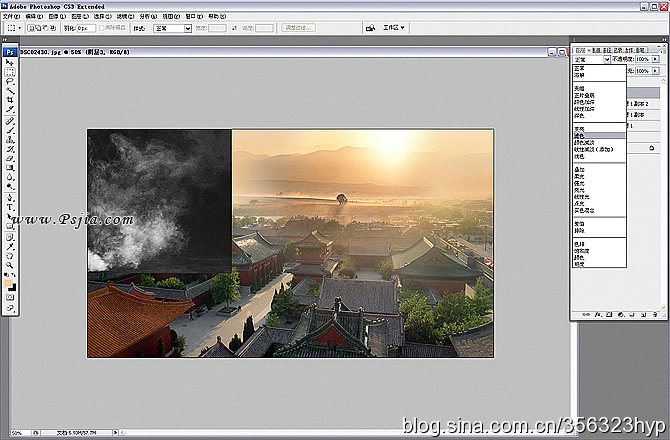Open the Window (W) menu

(x=194, y=16)
